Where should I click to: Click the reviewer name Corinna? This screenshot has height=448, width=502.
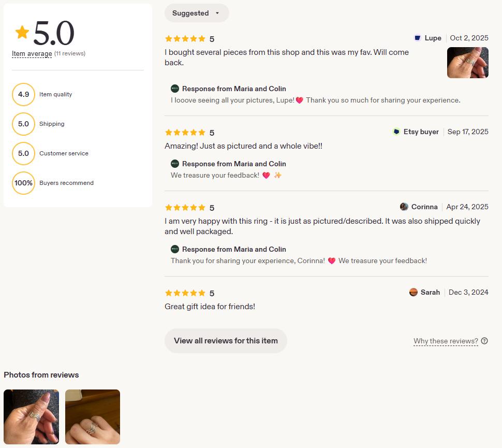[x=424, y=207]
